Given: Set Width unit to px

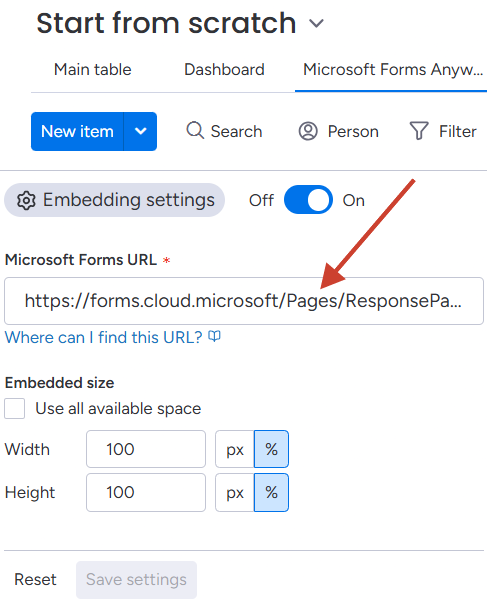Looking at the screenshot, I should 235,449.
